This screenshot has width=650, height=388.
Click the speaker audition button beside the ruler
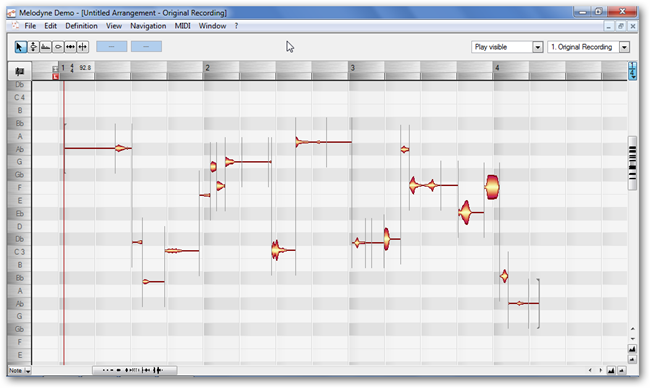click(x=19, y=71)
